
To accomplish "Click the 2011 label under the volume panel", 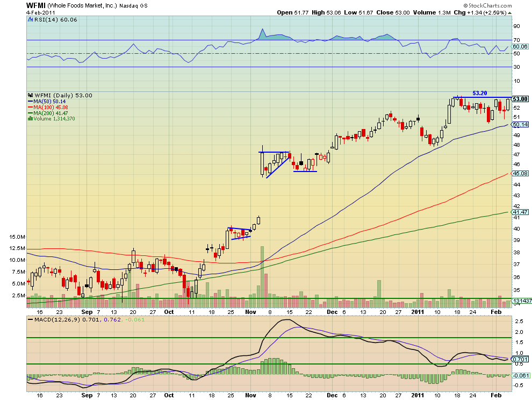I will [x=418, y=312].
